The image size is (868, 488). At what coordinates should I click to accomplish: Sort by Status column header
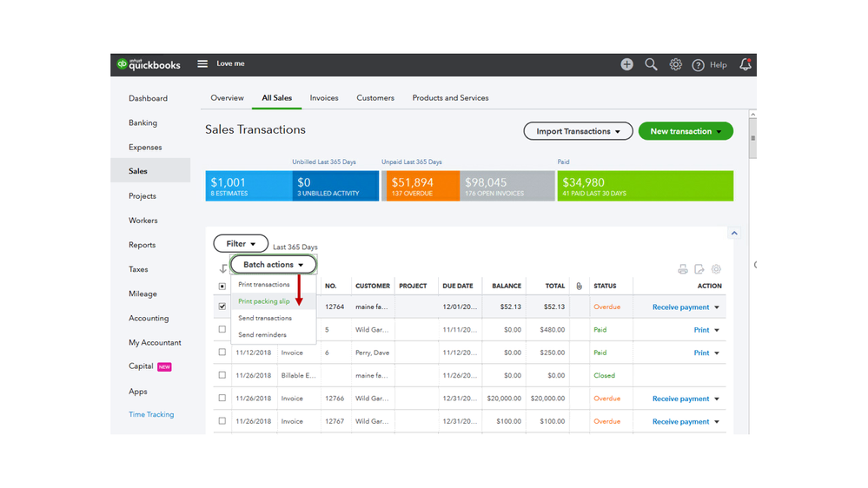pyautogui.click(x=605, y=286)
